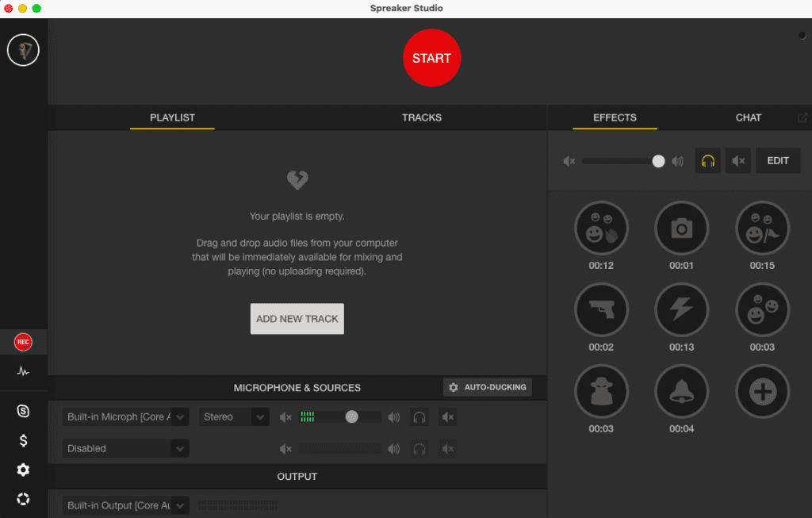Play the gunshot sound effect
Viewport: 812px width, 518px height.
point(601,309)
